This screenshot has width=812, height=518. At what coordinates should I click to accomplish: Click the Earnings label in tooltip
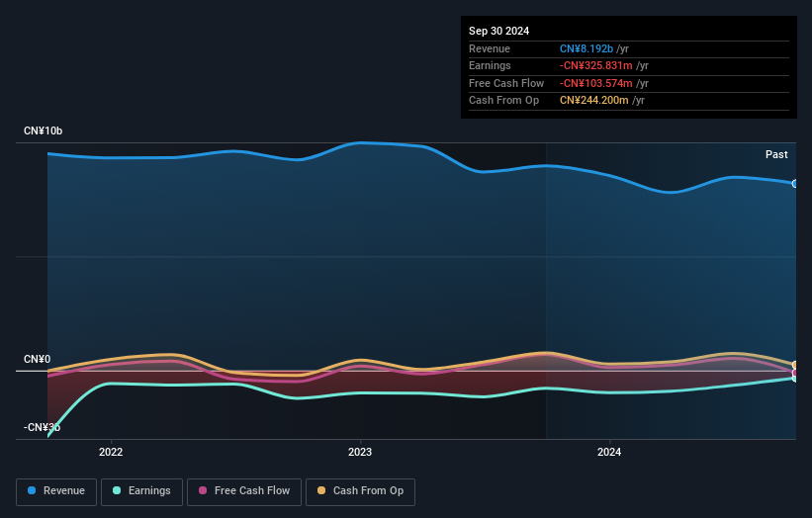click(490, 65)
